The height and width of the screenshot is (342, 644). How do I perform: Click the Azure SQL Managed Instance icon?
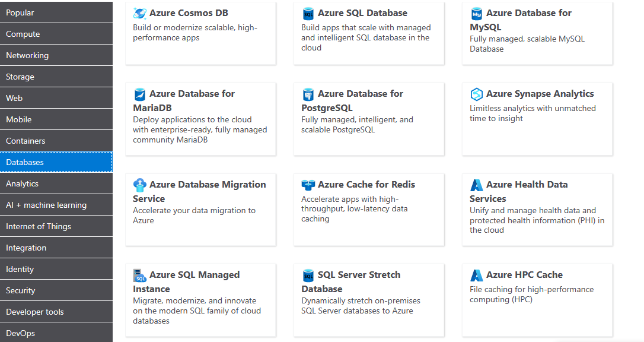(x=139, y=275)
